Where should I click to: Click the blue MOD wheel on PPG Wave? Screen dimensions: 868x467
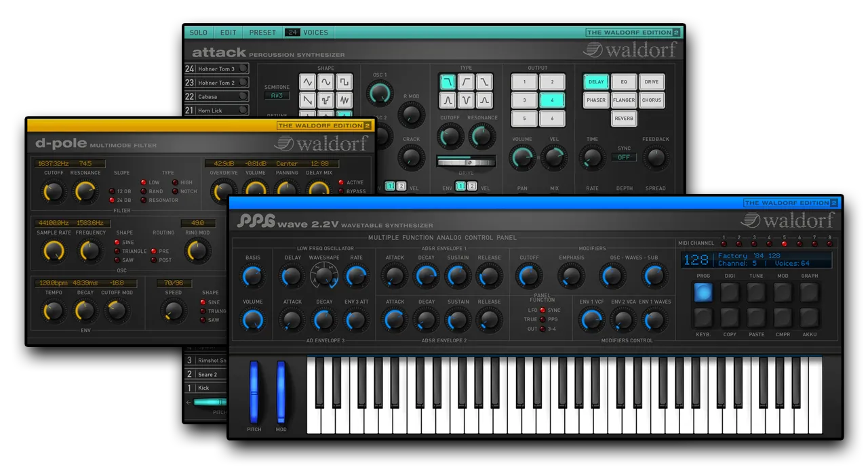(x=281, y=392)
